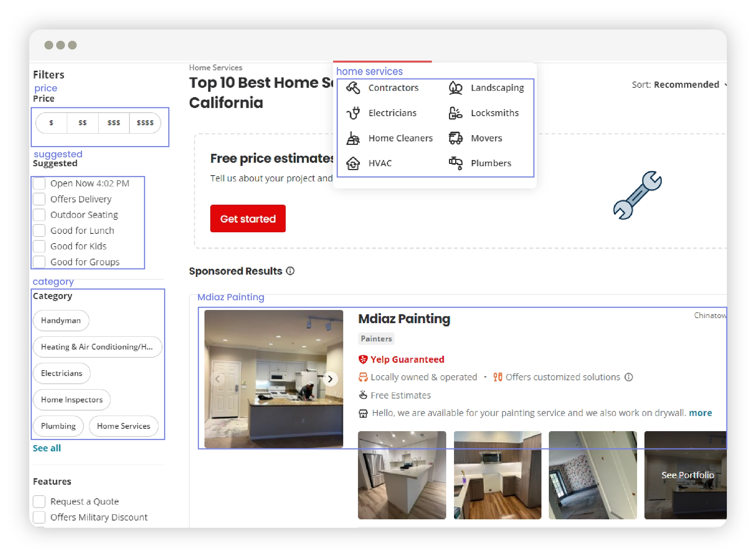Click the Locally owned storefront icon

pyautogui.click(x=363, y=377)
